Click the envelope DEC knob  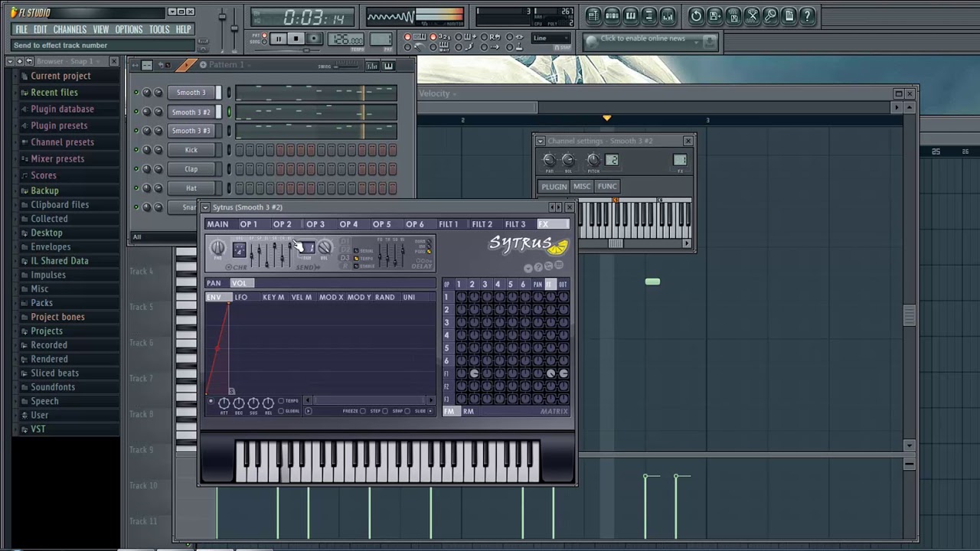click(x=238, y=403)
